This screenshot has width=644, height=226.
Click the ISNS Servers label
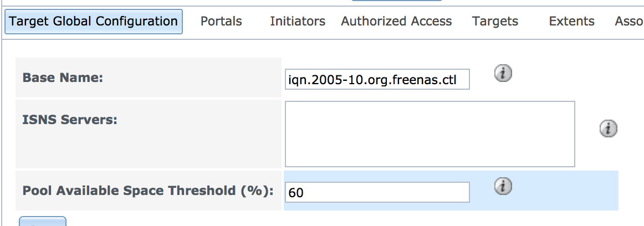coord(70,120)
